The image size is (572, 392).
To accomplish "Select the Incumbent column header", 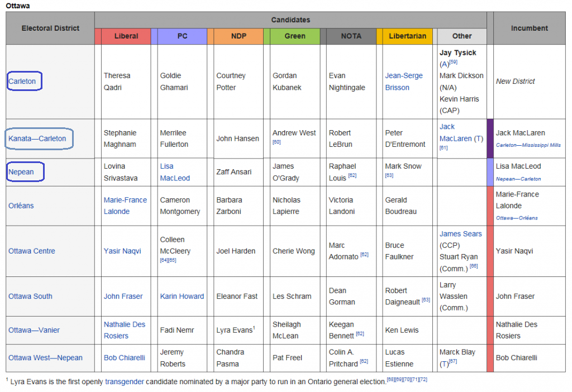I will [x=530, y=28].
